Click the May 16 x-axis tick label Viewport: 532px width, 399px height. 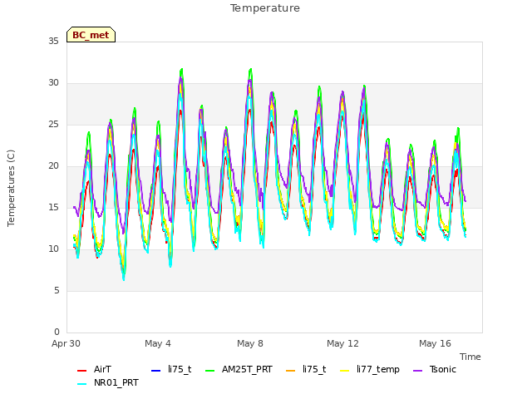(435, 343)
